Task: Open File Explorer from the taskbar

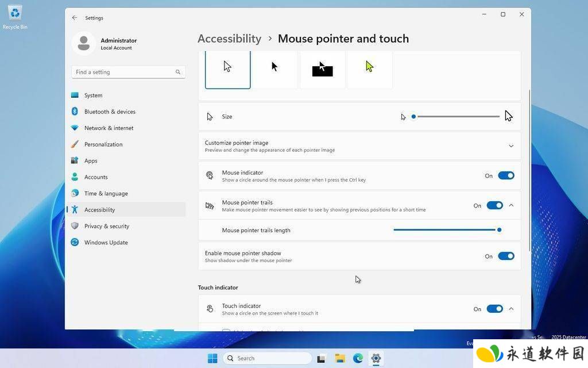Action: click(340, 358)
